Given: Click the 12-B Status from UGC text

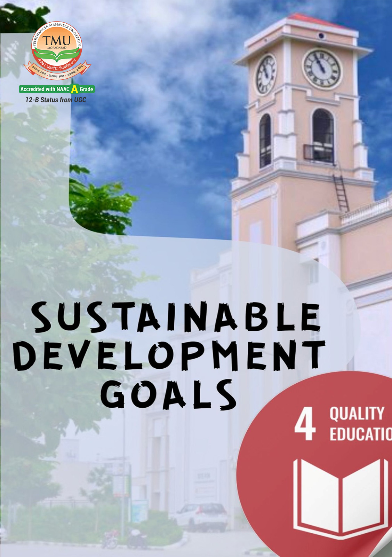Looking at the screenshot, I should 56,100.
